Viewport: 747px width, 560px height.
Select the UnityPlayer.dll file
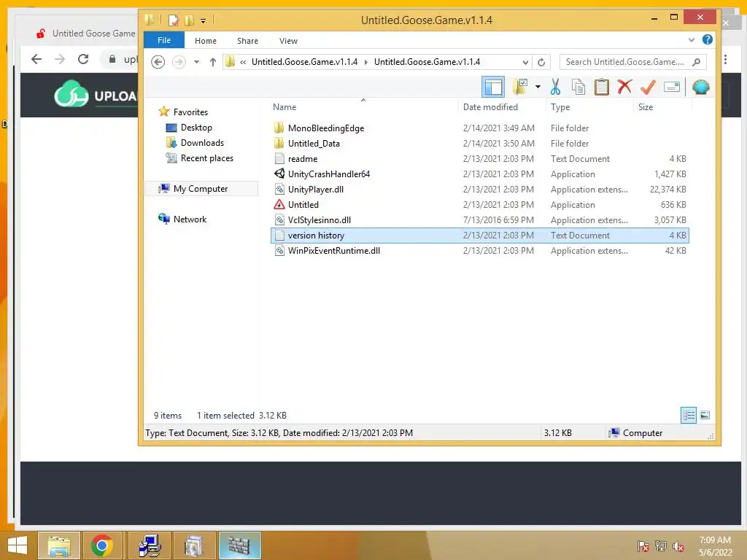(315, 189)
